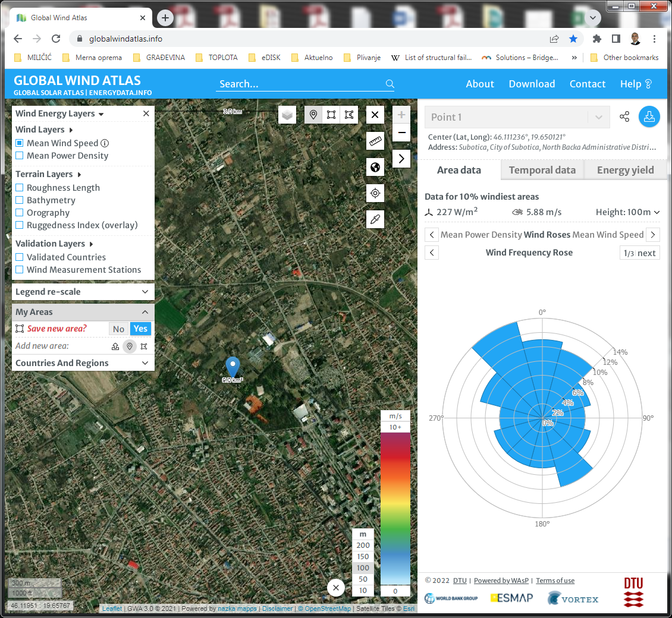The image size is (672, 618).
Task: Click Yes to save new area
Action: pyautogui.click(x=140, y=329)
